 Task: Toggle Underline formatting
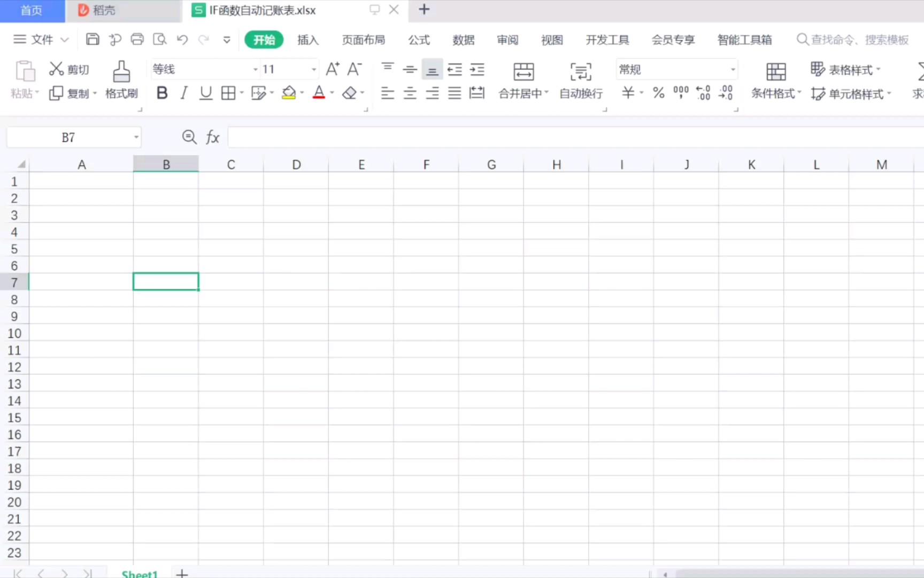205,93
